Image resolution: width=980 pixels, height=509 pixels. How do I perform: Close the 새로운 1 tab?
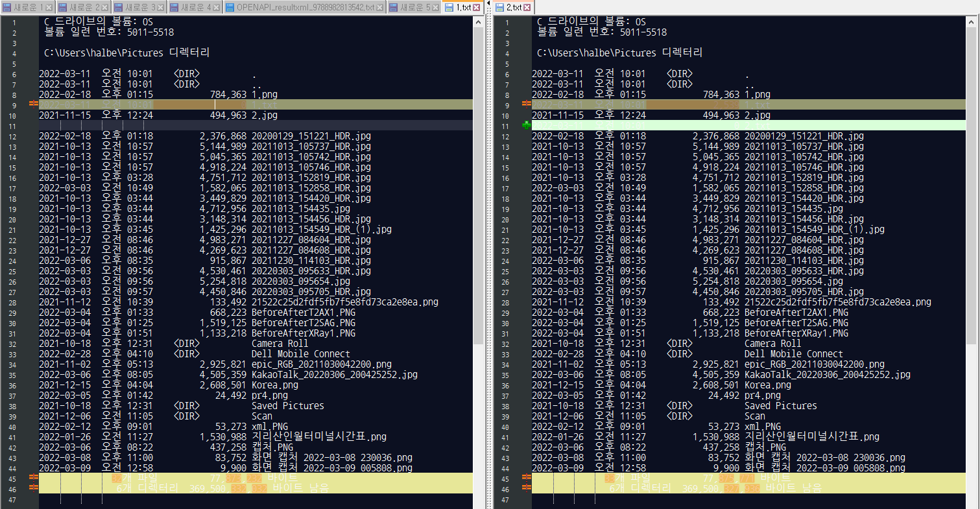(x=49, y=7)
